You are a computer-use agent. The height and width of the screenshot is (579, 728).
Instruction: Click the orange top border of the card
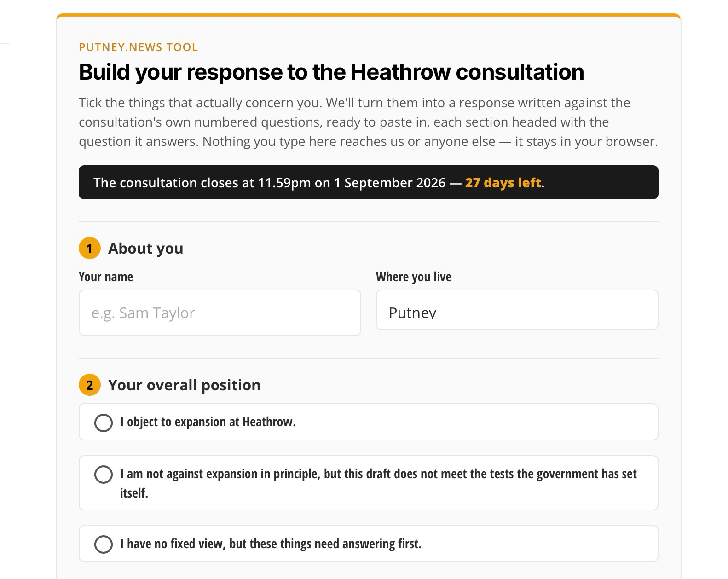tap(369, 15)
